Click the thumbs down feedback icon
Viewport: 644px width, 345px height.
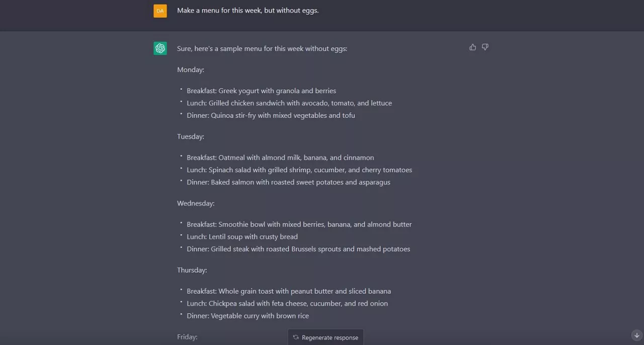pyautogui.click(x=485, y=47)
